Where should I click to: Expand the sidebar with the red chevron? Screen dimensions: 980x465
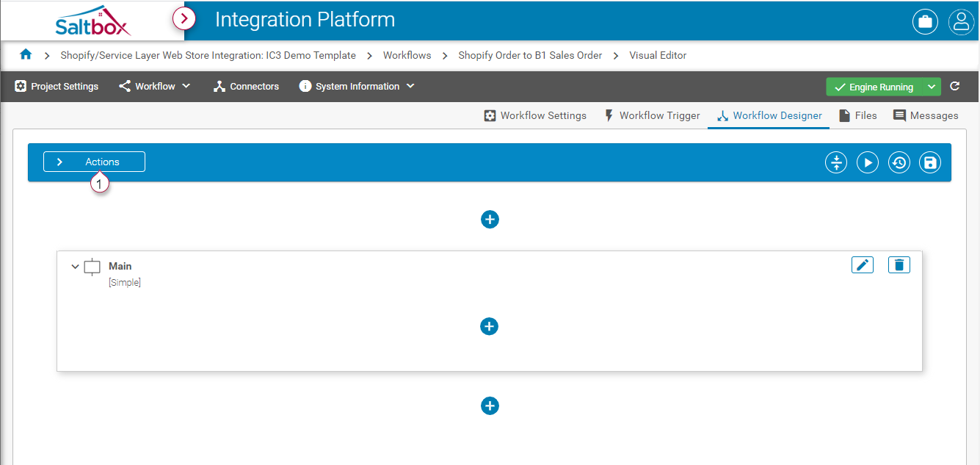point(184,18)
